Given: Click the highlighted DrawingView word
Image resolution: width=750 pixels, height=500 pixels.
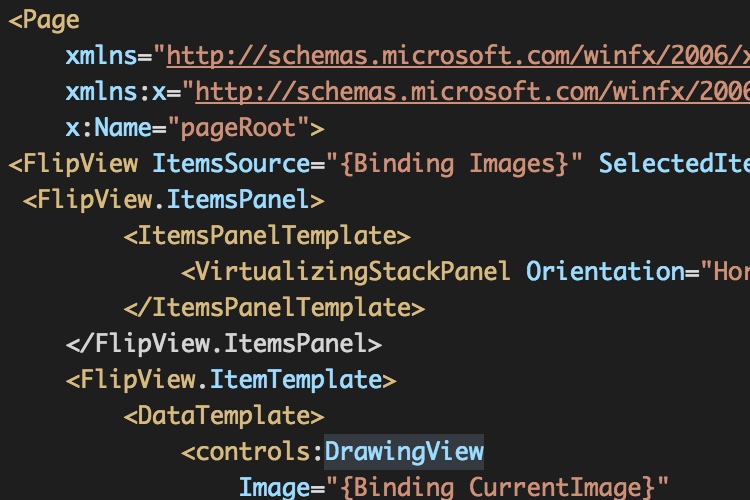Looking at the screenshot, I should 404,452.
